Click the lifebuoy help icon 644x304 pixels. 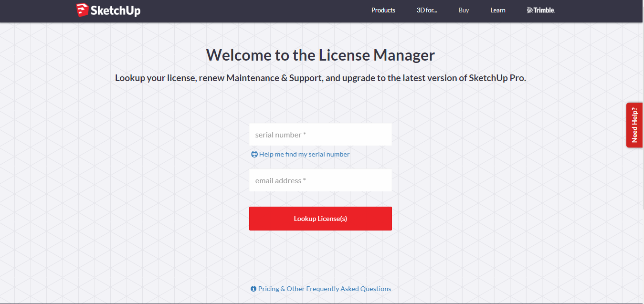pyautogui.click(x=254, y=154)
